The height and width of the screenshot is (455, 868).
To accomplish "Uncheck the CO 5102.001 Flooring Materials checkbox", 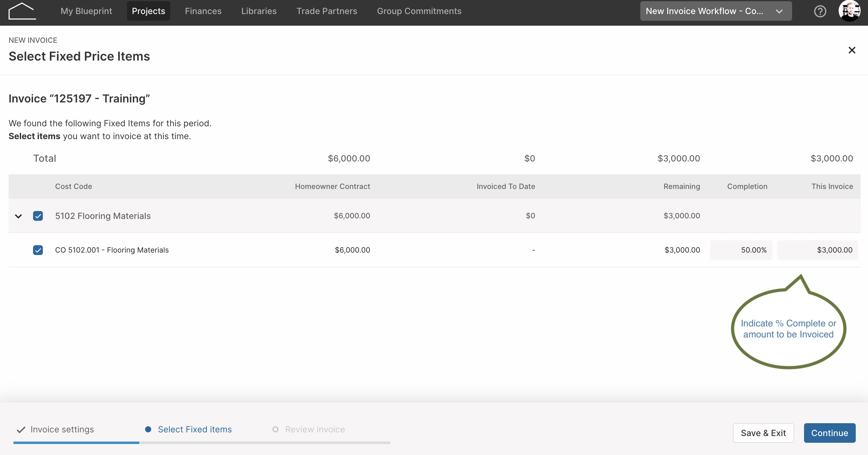I will point(38,250).
